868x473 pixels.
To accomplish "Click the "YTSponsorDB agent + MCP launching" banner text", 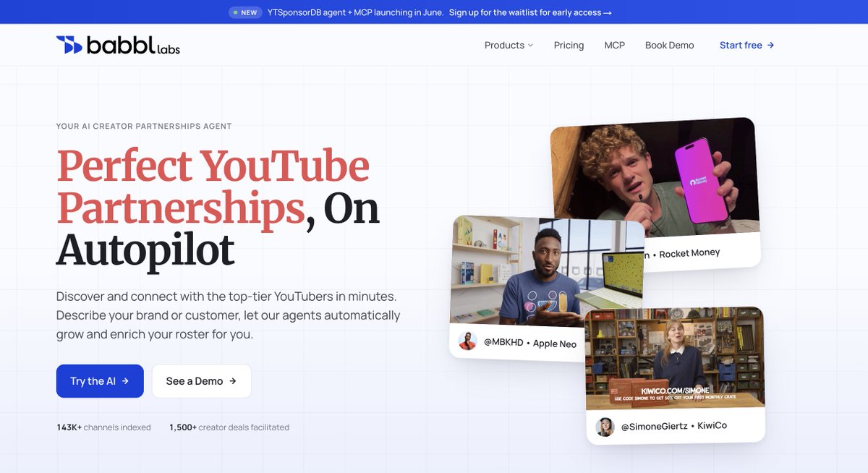I will (356, 12).
